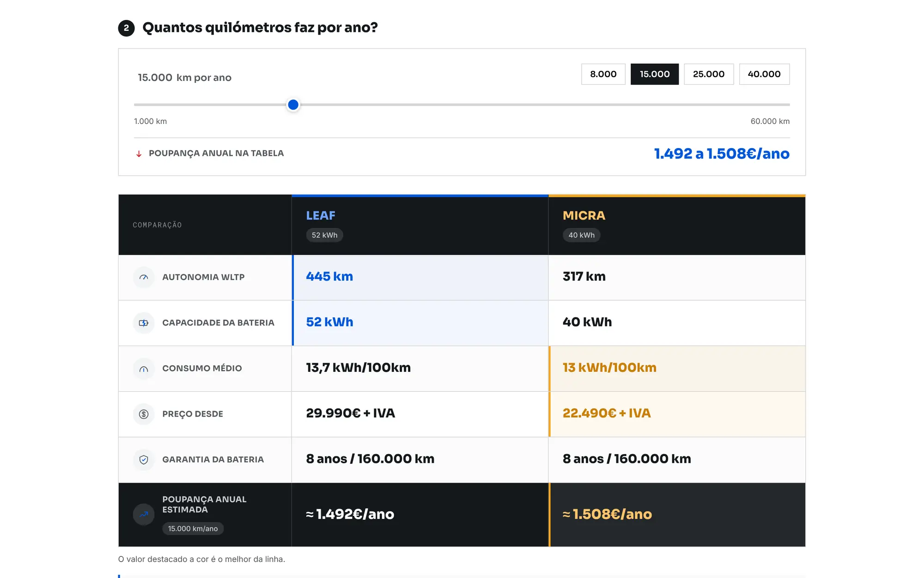Click the 29.990€ + IVA price

(x=350, y=413)
